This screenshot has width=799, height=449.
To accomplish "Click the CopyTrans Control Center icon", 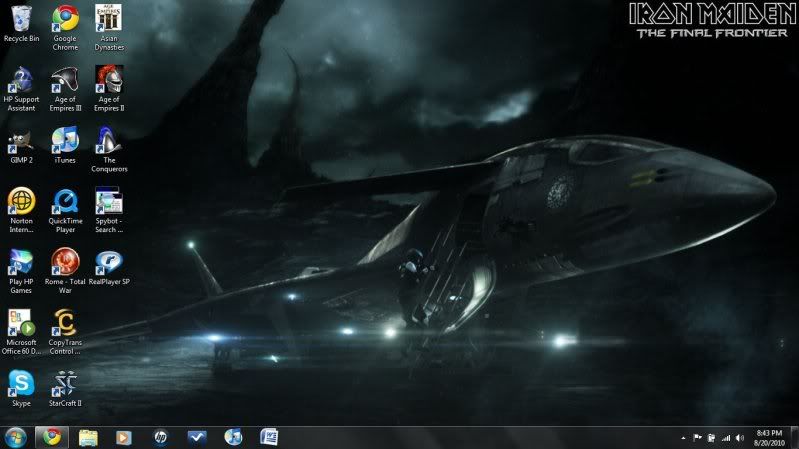I will click(65, 332).
